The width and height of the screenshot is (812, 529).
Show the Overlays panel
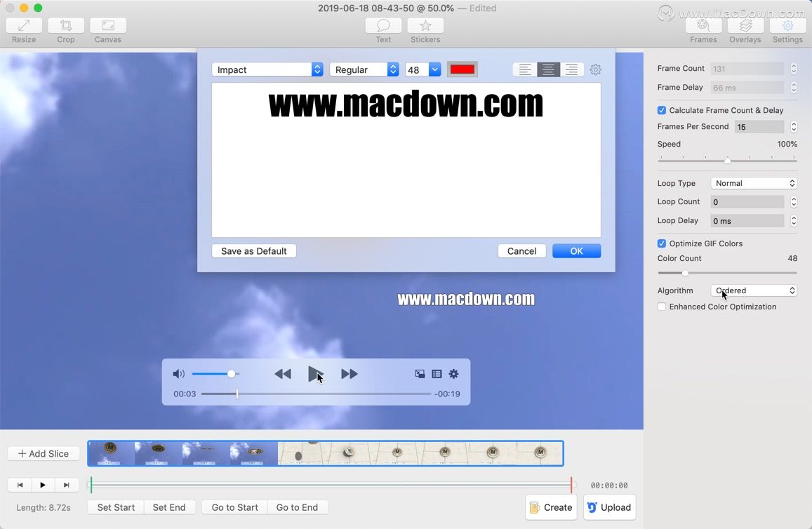745,26
